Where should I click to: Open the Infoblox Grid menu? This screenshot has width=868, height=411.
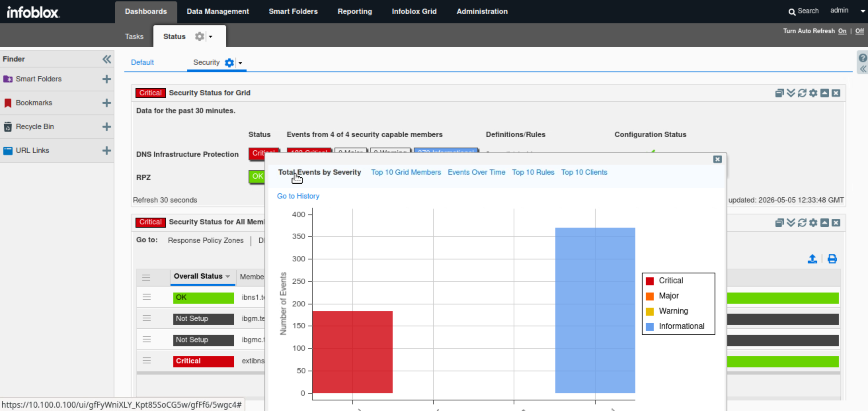pyautogui.click(x=414, y=12)
